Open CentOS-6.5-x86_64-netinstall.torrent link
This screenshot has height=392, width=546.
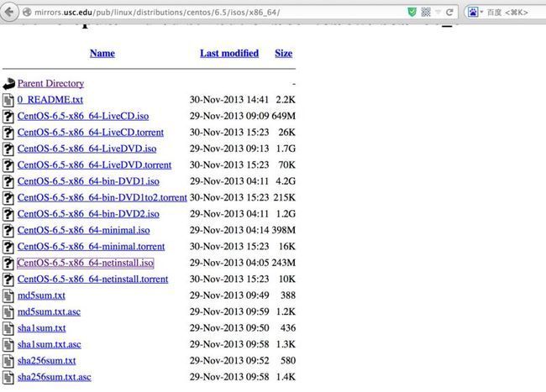(x=93, y=280)
